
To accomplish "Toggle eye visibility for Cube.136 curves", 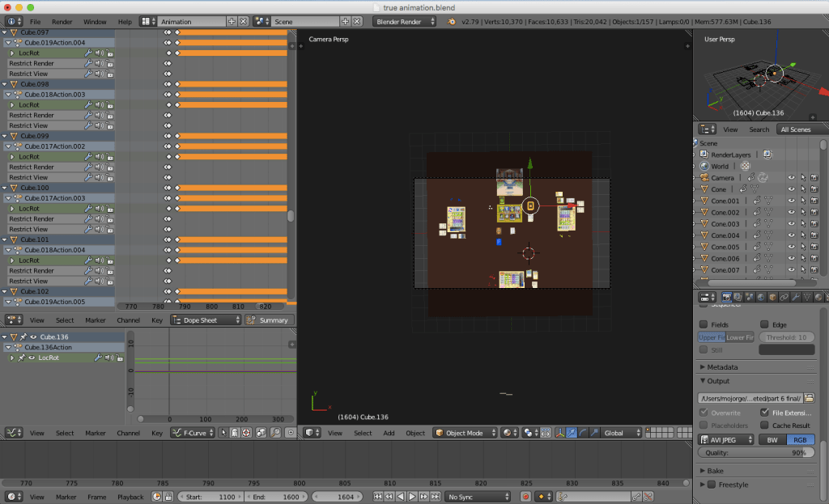I will coord(33,337).
